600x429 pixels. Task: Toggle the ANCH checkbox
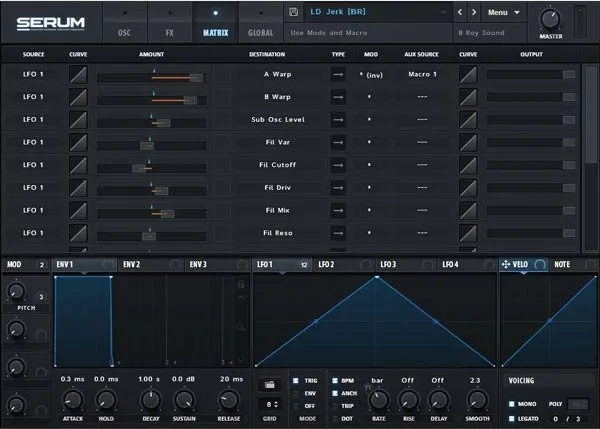(335, 393)
